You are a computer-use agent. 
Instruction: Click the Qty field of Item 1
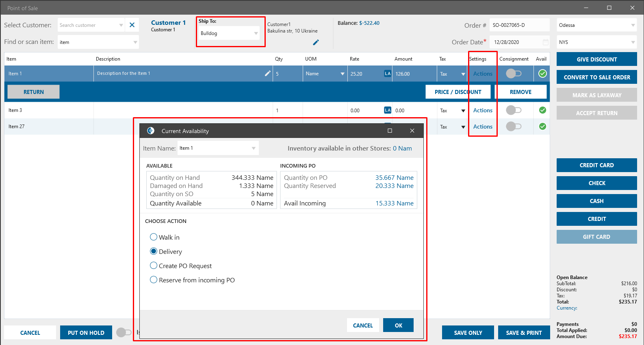click(288, 74)
